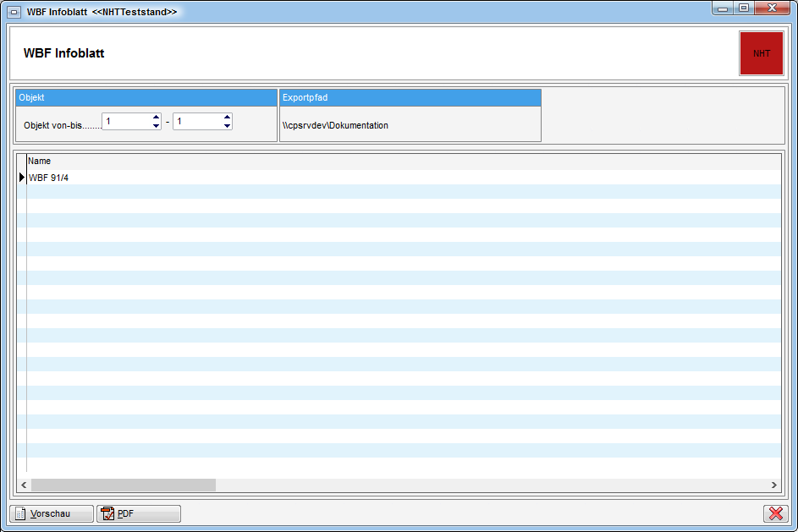Decrease the Objekt bis value with down arrow
Viewport: 798px width, 532px height.
pyautogui.click(x=227, y=125)
